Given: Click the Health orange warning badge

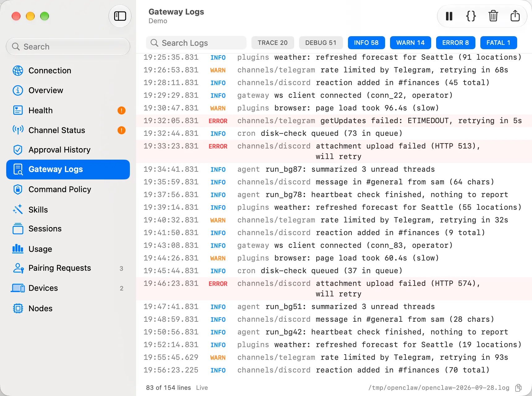Looking at the screenshot, I should point(122,110).
